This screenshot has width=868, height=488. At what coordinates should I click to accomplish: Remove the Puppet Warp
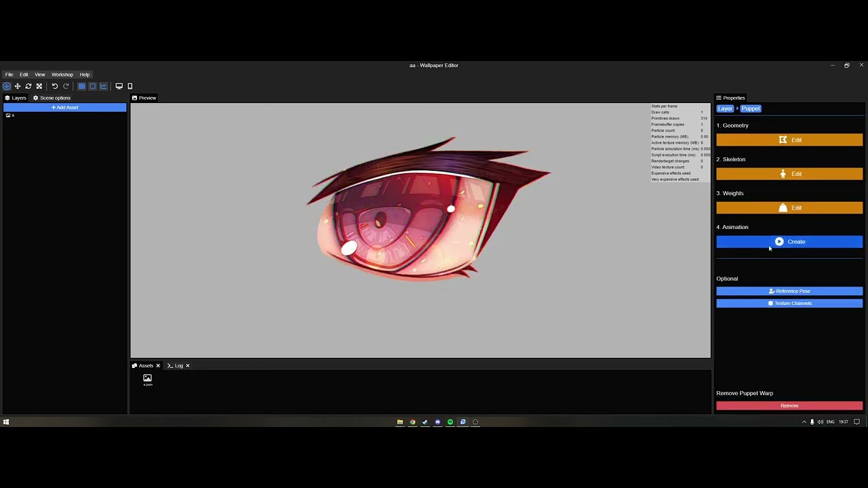pos(789,405)
